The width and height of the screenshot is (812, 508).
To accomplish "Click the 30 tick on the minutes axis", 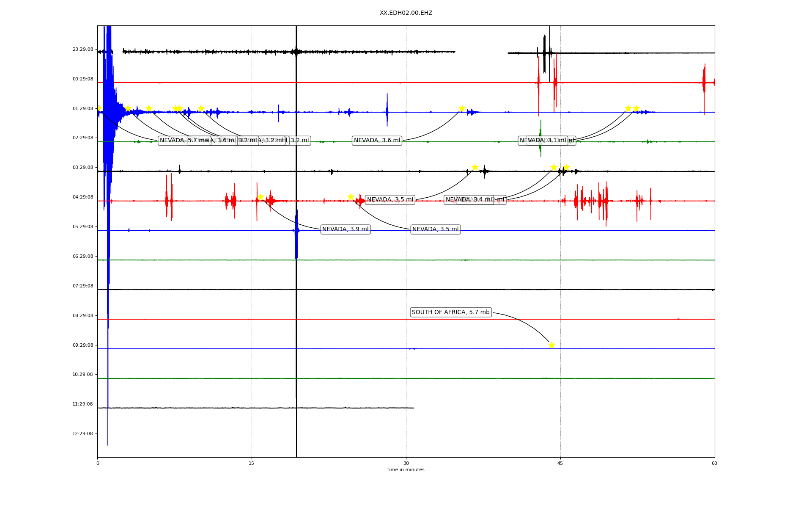I will click(x=406, y=463).
